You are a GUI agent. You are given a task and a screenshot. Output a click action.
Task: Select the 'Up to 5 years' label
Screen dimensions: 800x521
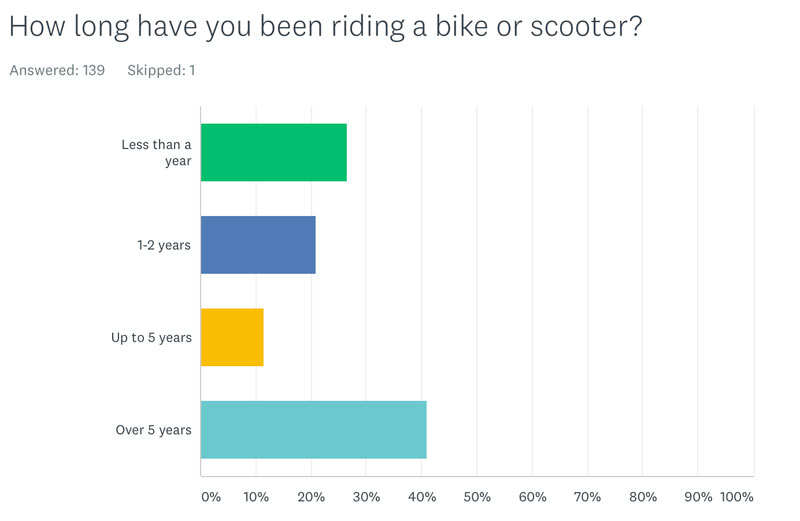click(152, 338)
